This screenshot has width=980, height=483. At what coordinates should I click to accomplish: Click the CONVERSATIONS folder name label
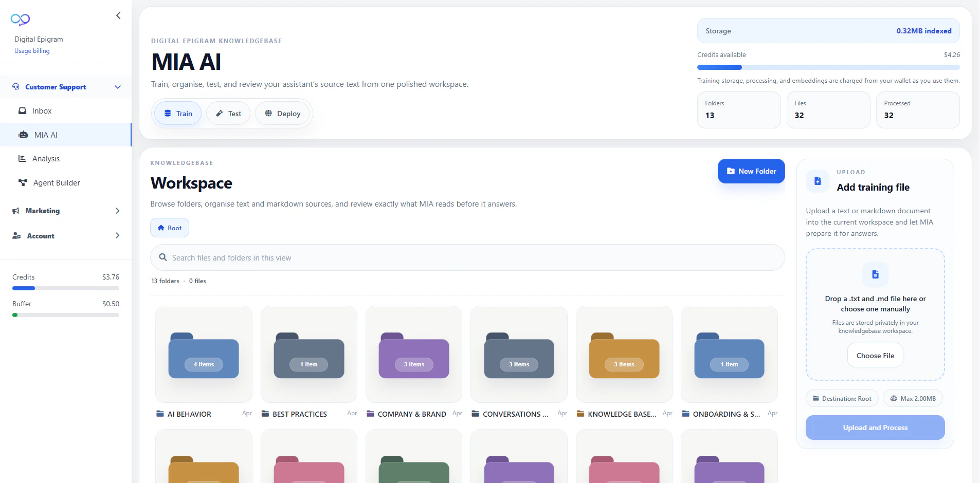(516, 414)
